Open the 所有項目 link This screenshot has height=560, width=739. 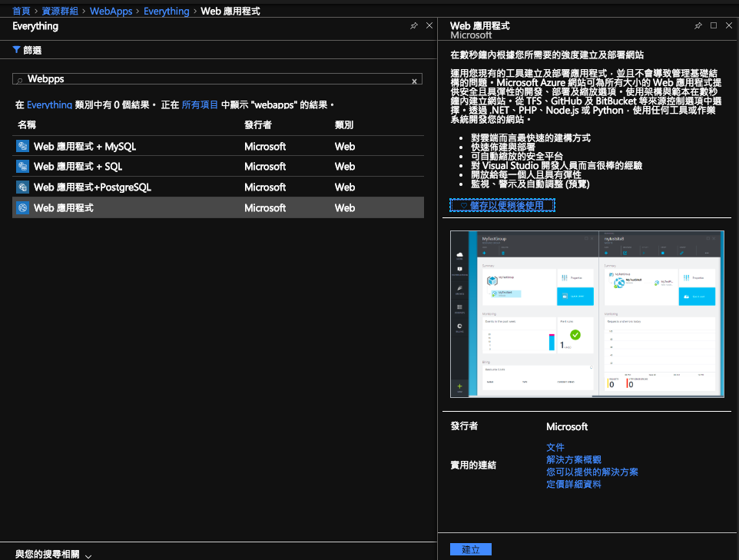pyautogui.click(x=200, y=104)
